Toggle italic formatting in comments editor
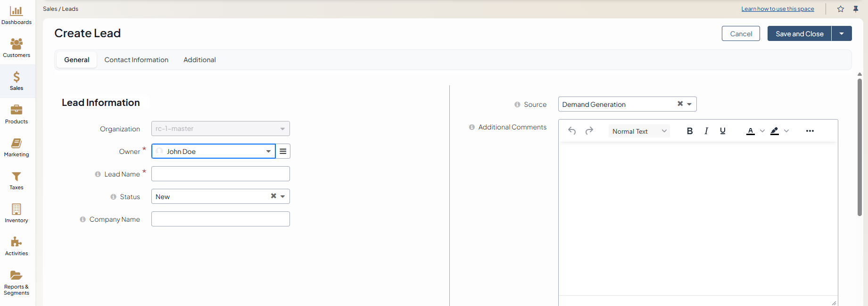This screenshot has height=306, width=868. click(x=706, y=131)
